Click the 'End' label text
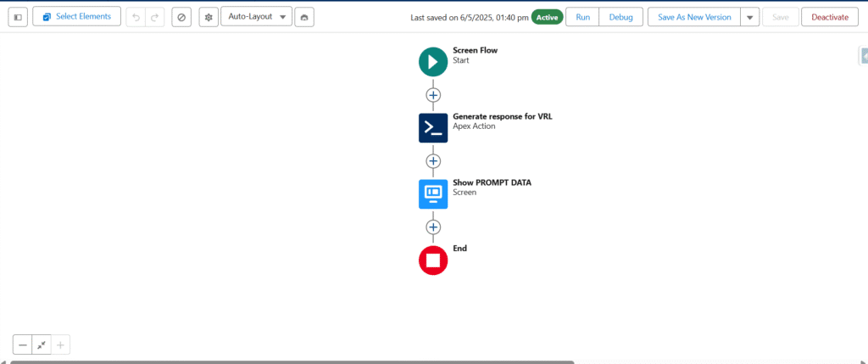The image size is (868, 364). [460, 249]
